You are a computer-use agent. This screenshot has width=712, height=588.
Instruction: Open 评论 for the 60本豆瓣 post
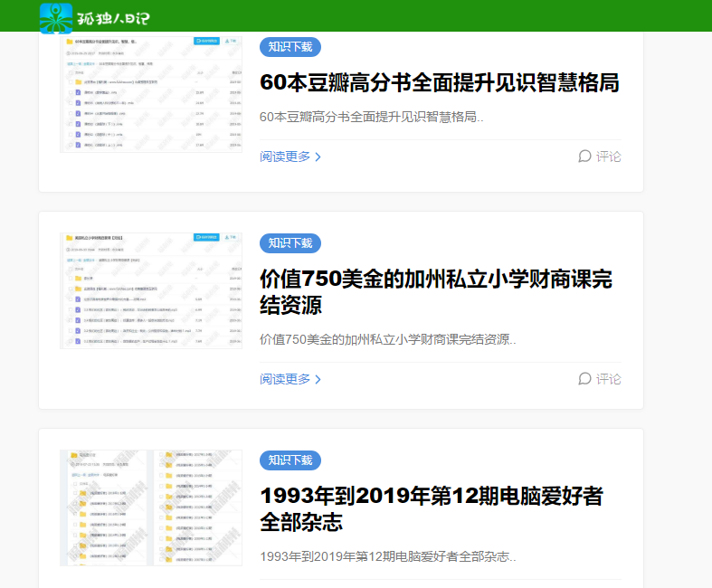pos(608,156)
